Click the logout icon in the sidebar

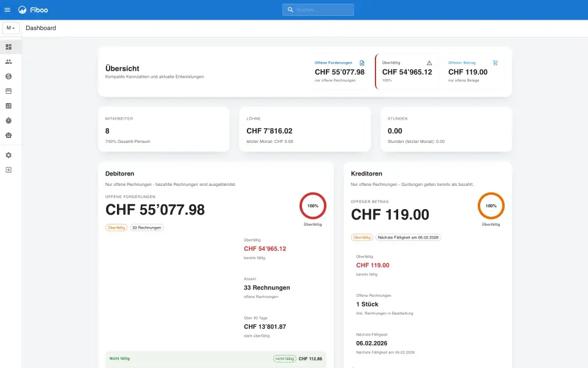[x=9, y=170]
